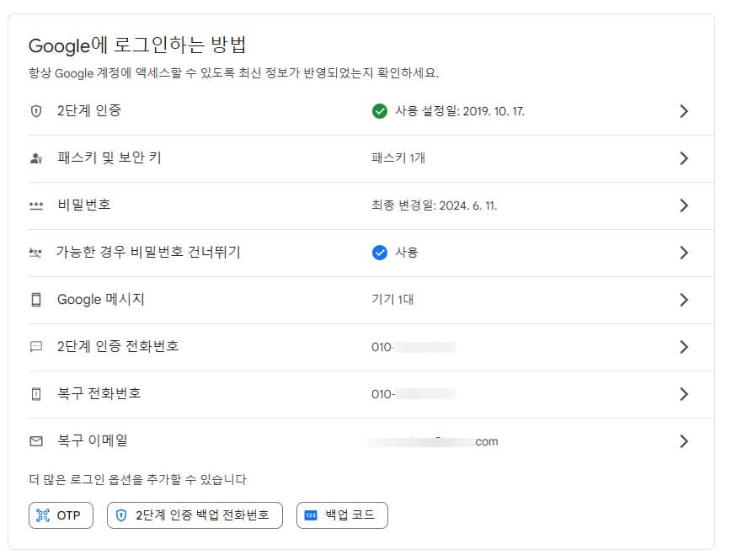Screen dimensions: 731x560
Task: Click the dotted password icon next to 비밀번호
Action: point(36,205)
